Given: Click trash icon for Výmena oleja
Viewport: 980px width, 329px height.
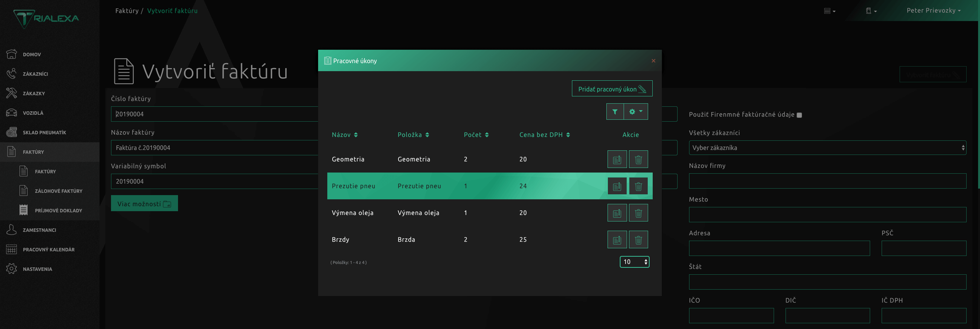Looking at the screenshot, I should (x=638, y=213).
